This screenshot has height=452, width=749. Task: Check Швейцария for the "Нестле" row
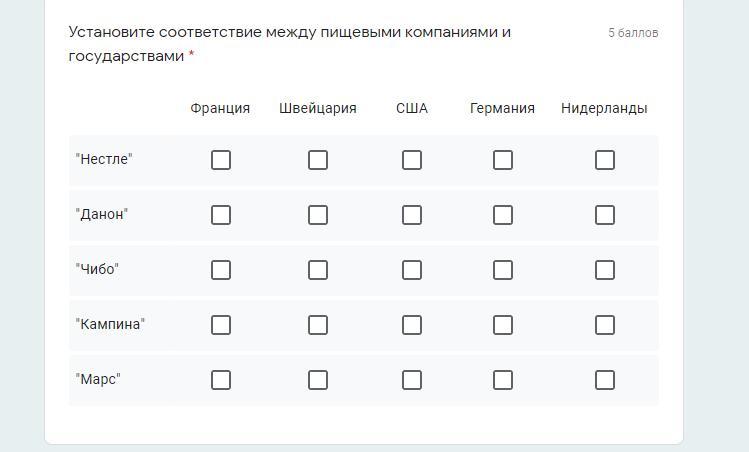click(318, 160)
